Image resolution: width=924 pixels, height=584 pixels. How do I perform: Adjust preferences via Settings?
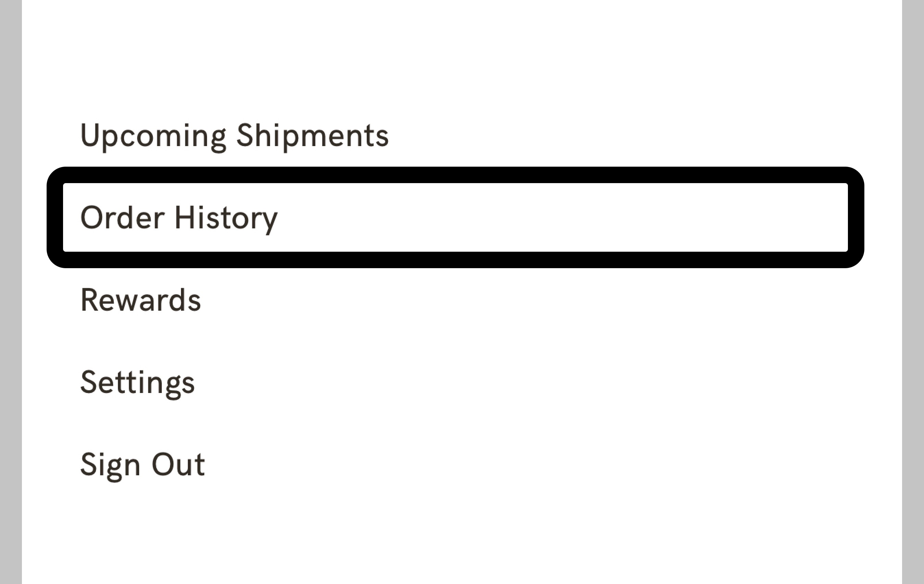(x=138, y=382)
